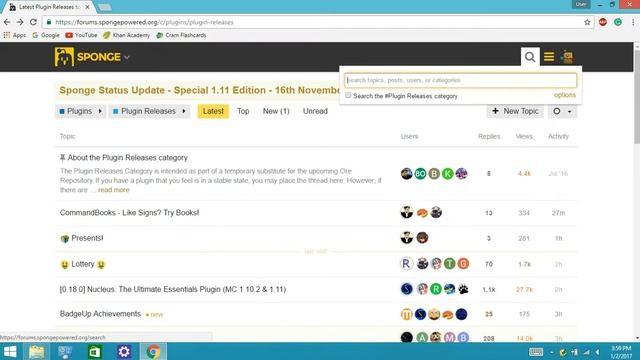The image size is (640, 360).
Task: Click orange first avatar in BadgeUp row
Action: click(x=407, y=314)
